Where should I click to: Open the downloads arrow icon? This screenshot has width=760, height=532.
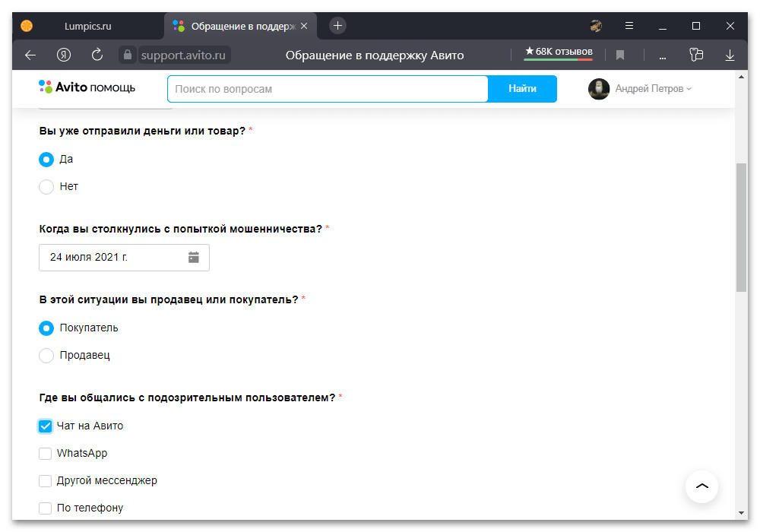tap(730, 55)
